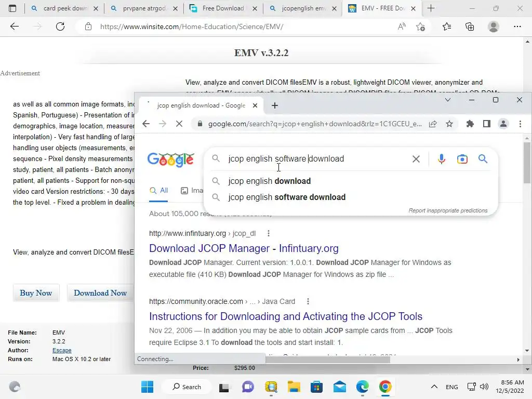Open new tab in Edge
Image resolution: width=532 pixels, height=399 pixels.
[431, 8]
